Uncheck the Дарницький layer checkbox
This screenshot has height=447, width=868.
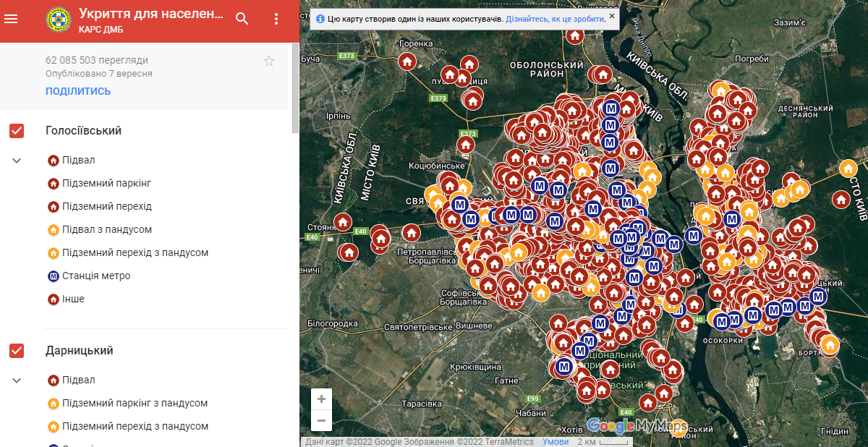coord(17,351)
